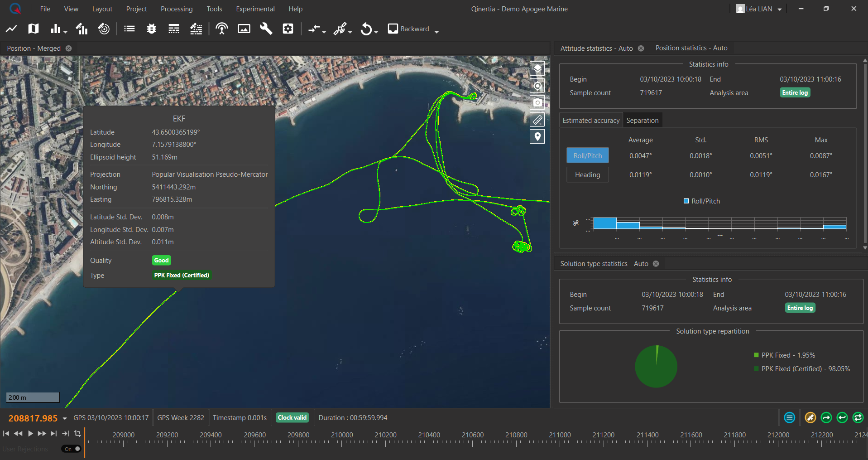Click the timeline at mark 210000

point(342,441)
